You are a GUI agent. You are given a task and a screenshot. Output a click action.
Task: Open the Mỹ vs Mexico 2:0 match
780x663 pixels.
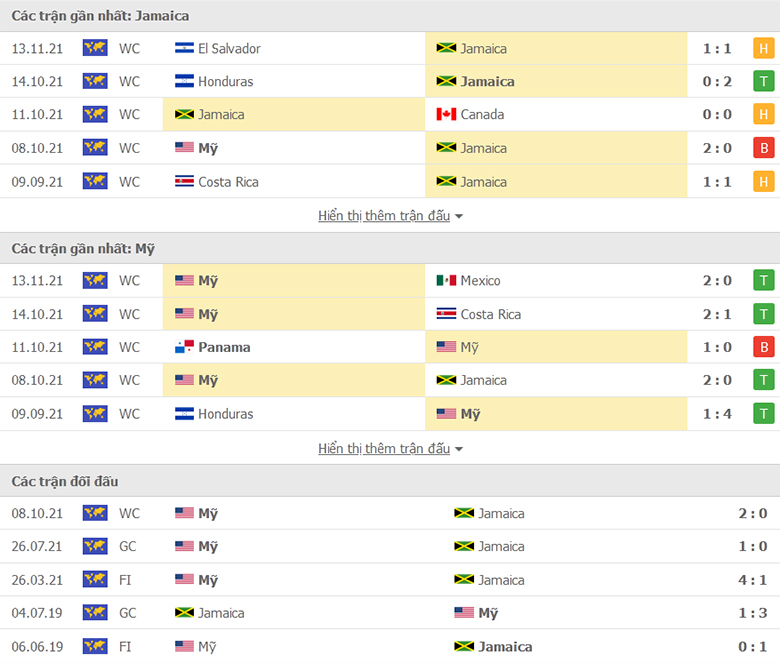390,281
